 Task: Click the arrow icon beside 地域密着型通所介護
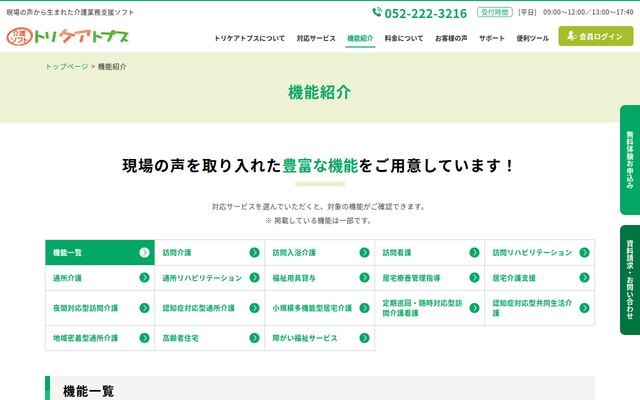coord(144,338)
